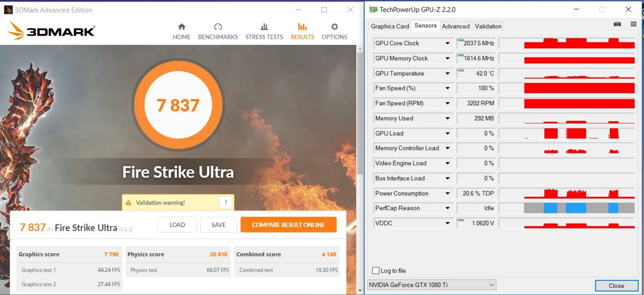
Task: Expand the Power Consumption sensor dropdown
Action: 447,193
